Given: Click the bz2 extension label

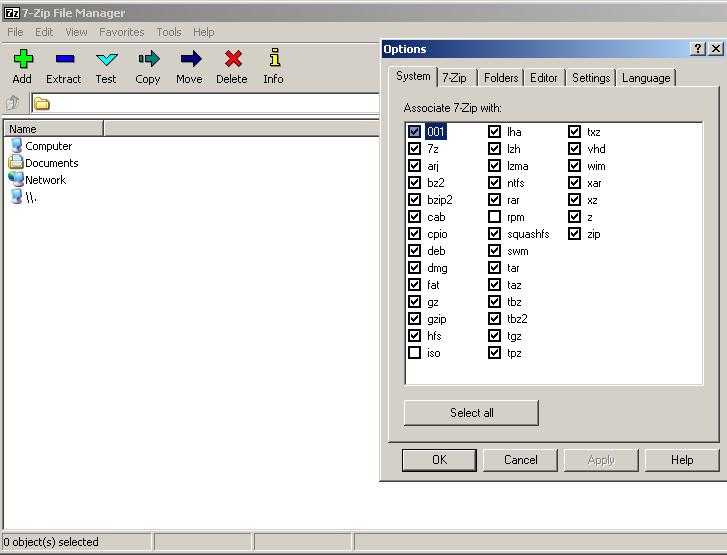Looking at the screenshot, I should pyautogui.click(x=436, y=183).
